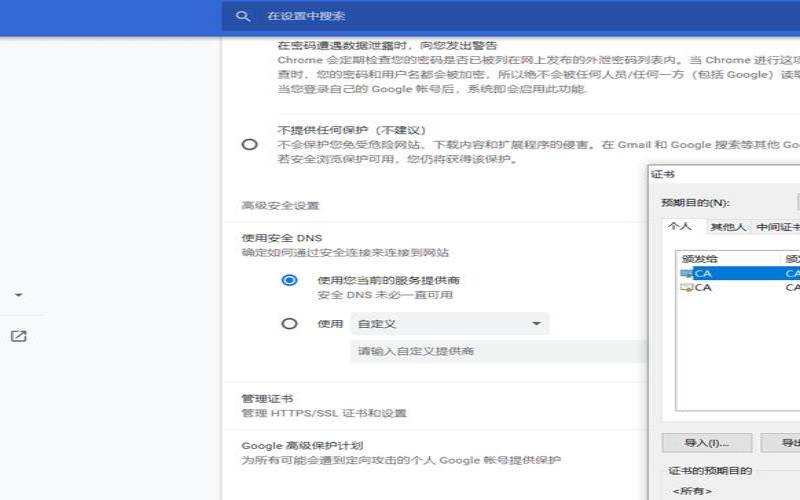The width and height of the screenshot is (800, 500).
Task: Switch to the 中间证书 tab in certificate dialog
Action: tap(777, 227)
